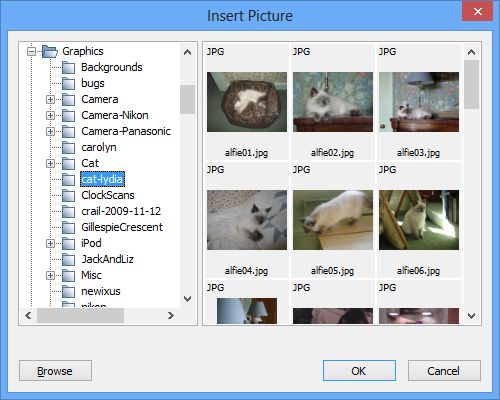Image resolution: width=500 pixels, height=400 pixels.
Task: Click the Browse button
Action: coord(55,371)
